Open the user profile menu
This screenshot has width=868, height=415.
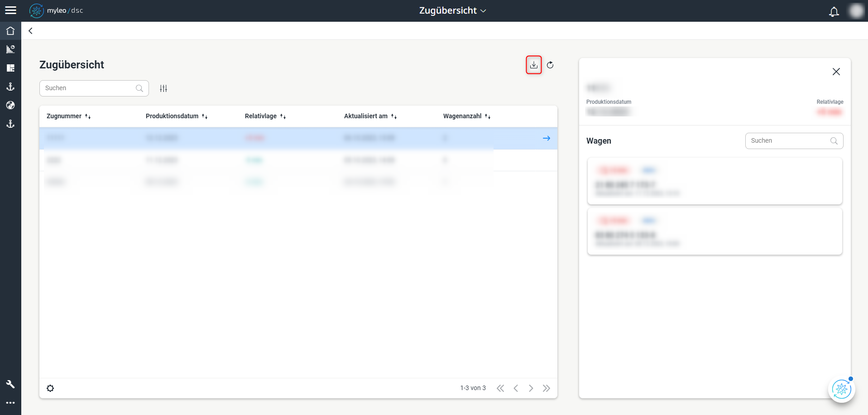pos(856,11)
